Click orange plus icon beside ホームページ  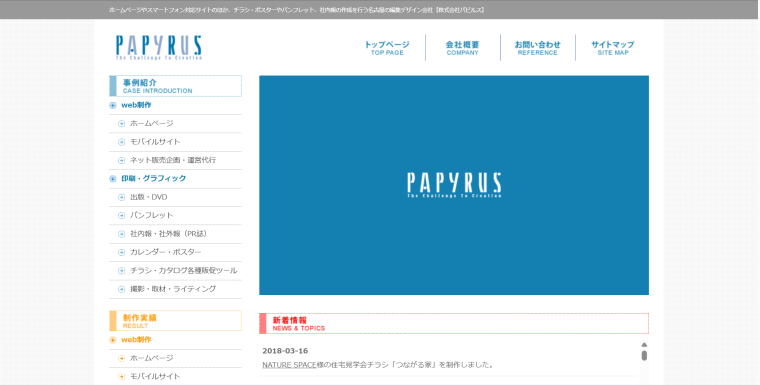point(122,358)
